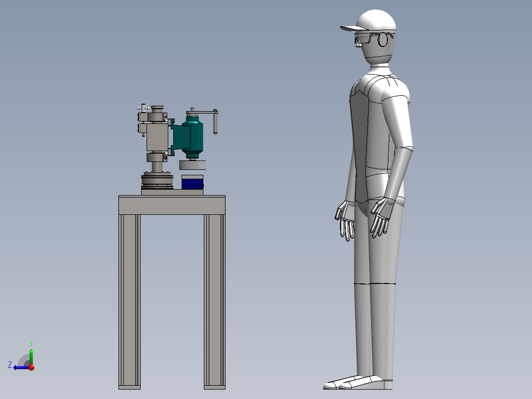Click the red origin ball of the triad
Viewport: 532px width, 399px height.
(32, 367)
